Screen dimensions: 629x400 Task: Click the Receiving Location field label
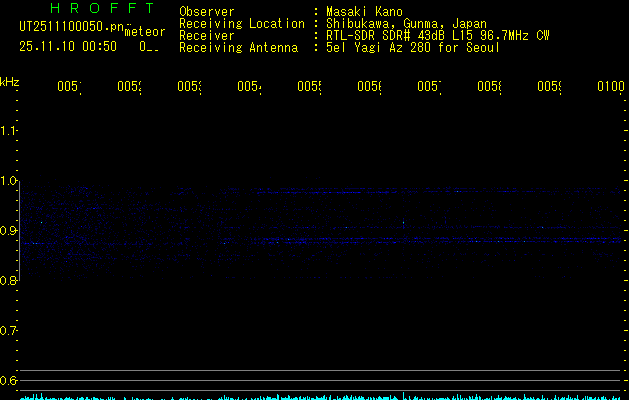pos(241,23)
